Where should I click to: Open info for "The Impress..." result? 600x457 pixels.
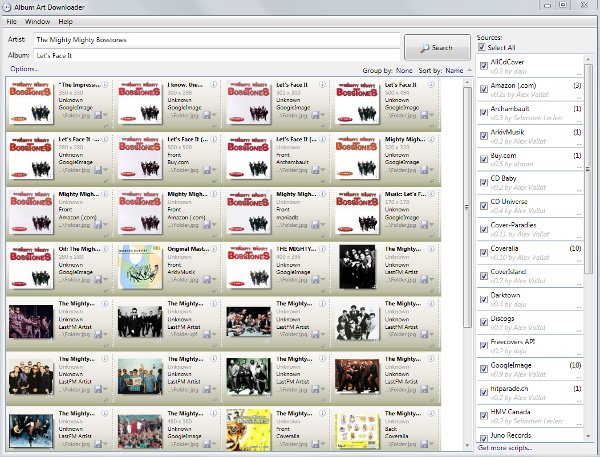(105, 85)
